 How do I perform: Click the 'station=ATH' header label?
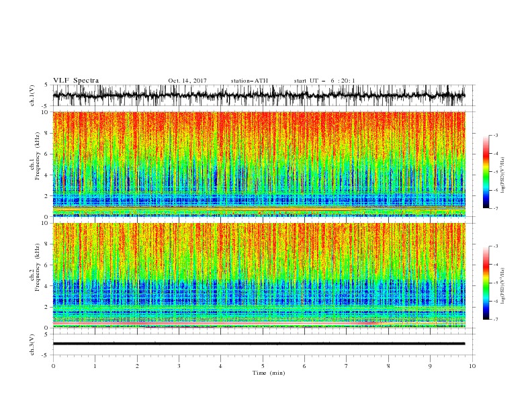pyautogui.click(x=249, y=81)
